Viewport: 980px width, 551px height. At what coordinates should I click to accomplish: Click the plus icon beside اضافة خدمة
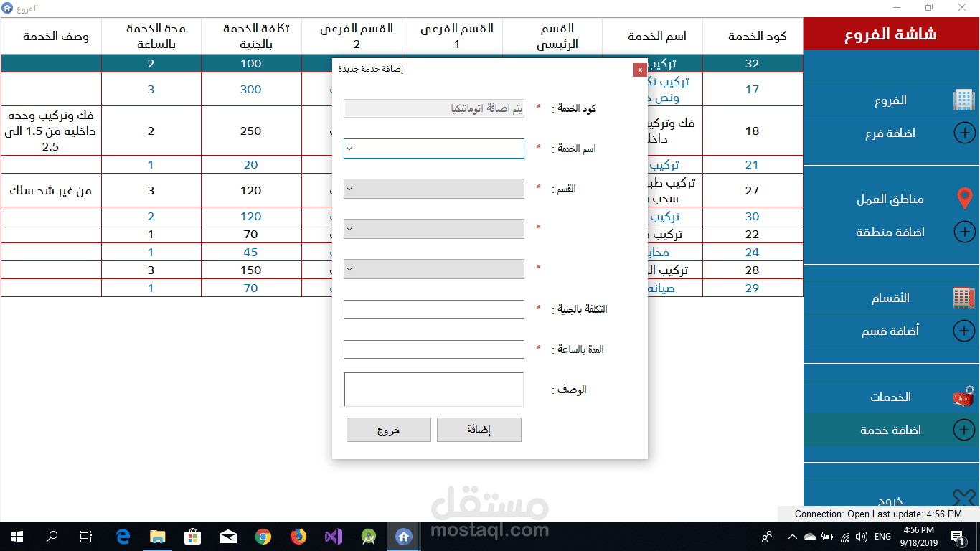964,430
